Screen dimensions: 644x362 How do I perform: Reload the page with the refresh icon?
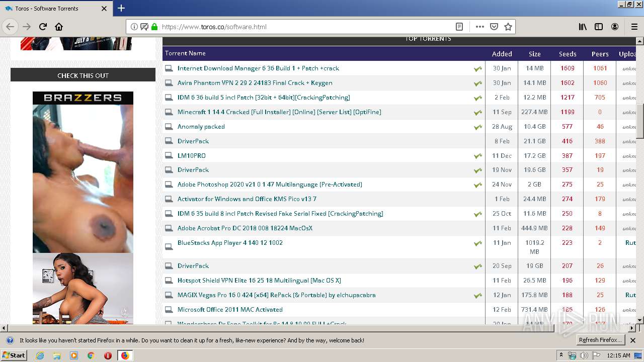coord(43,27)
